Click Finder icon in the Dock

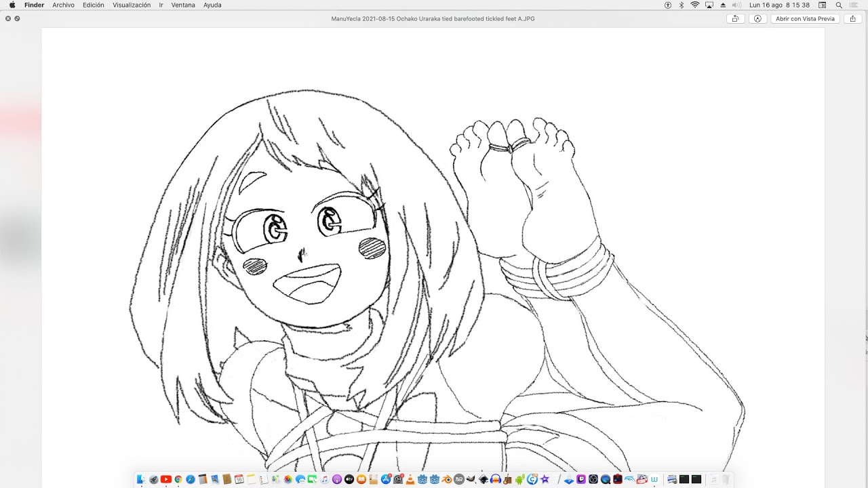tap(141, 479)
